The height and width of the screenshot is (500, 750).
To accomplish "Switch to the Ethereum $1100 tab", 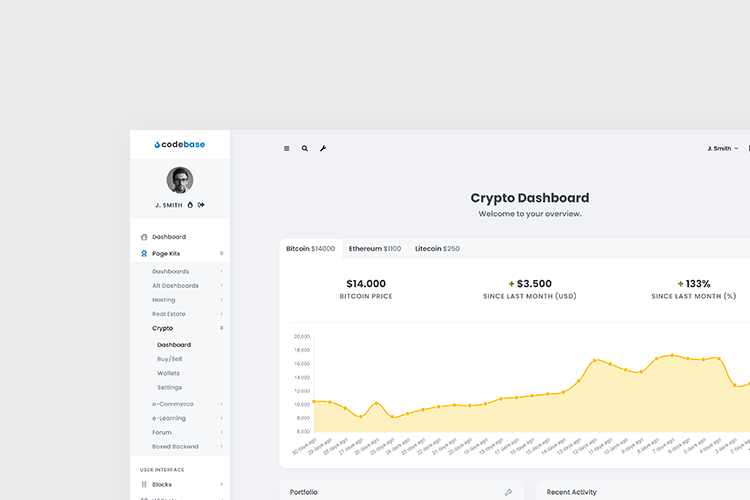I will tap(375, 248).
